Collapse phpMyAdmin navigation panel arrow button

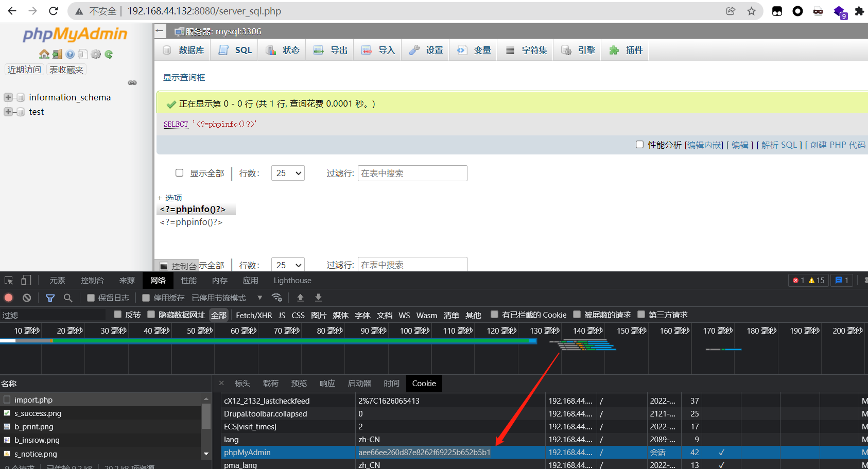160,31
